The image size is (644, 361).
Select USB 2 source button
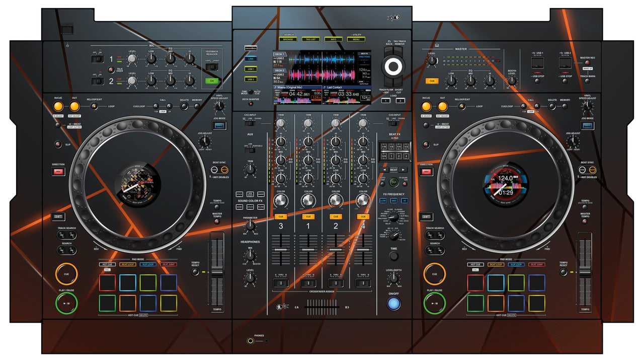tap(251, 79)
